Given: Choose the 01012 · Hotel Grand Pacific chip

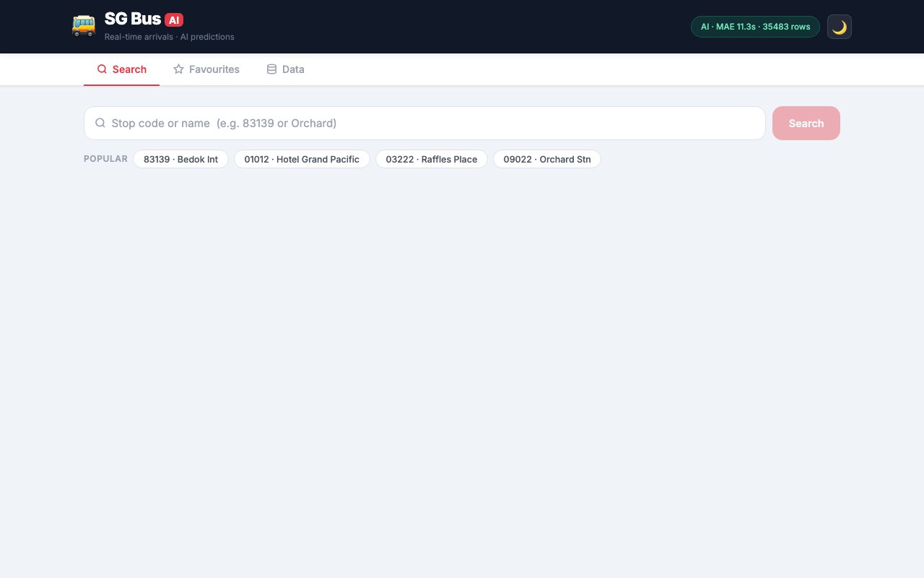Looking at the screenshot, I should click(302, 160).
